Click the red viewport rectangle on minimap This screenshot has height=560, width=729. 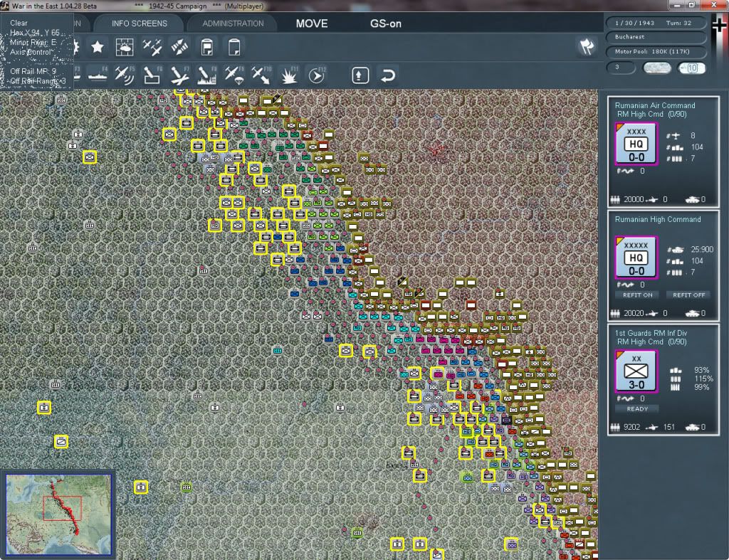click(x=63, y=508)
